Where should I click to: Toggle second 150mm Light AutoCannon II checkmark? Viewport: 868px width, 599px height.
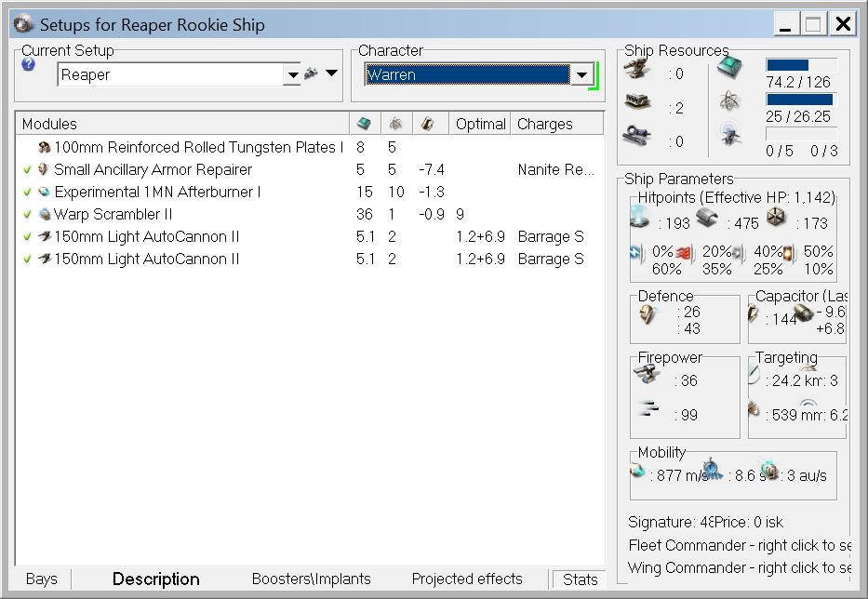(x=27, y=259)
